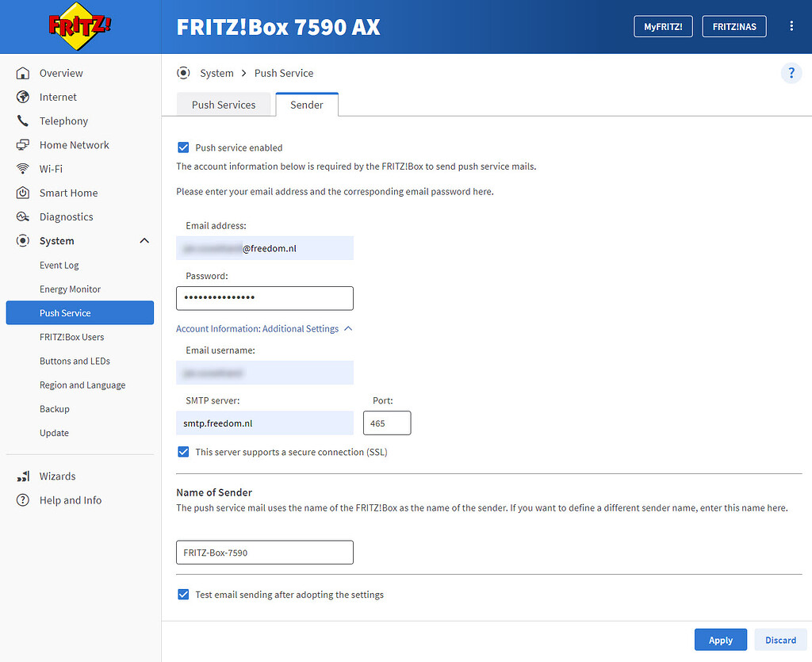Screen dimensions: 812x662
Task: Uncheck the secure connection (SSL) checkbox
Action: pos(183,452)
